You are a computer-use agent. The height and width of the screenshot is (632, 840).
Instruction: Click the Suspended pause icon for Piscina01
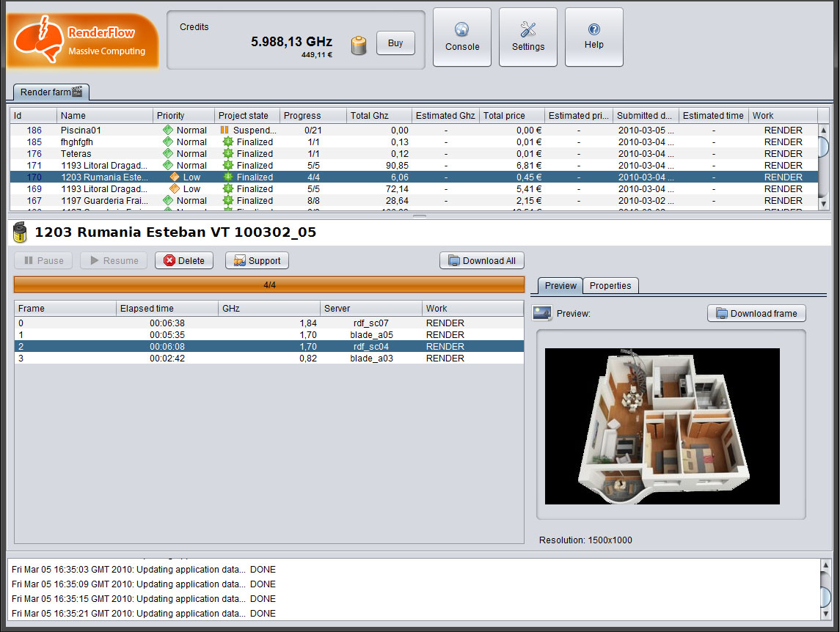pyautogui.click(x=224, y=130)
